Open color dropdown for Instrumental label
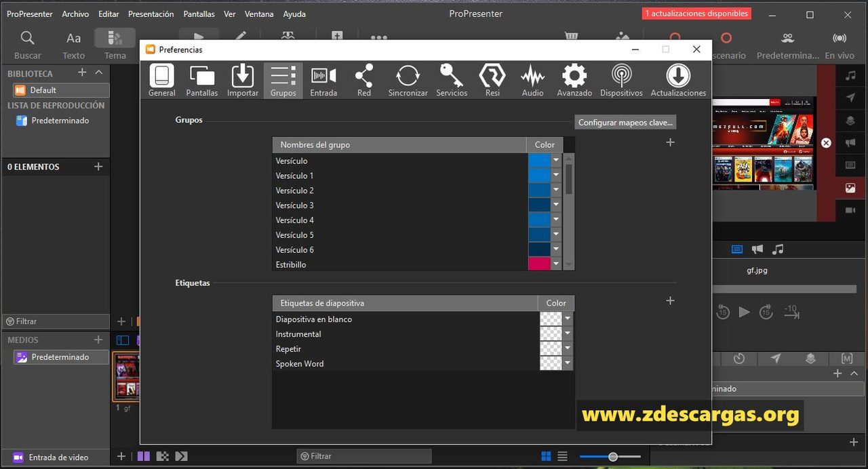This screenshot has width=868, height=469. tap(568, 334)
